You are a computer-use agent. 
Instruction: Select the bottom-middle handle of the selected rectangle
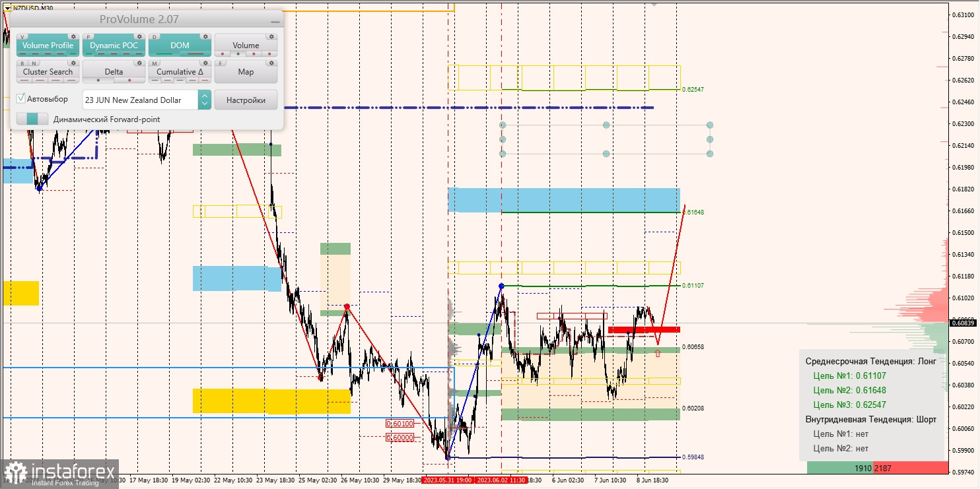pyautogui.click(x=606, y=154)
